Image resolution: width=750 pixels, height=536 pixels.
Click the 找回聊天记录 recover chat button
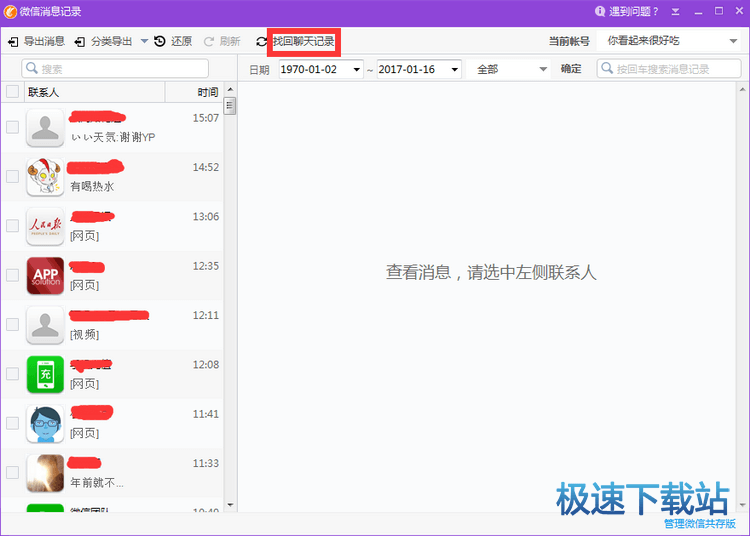click(303, 42)
